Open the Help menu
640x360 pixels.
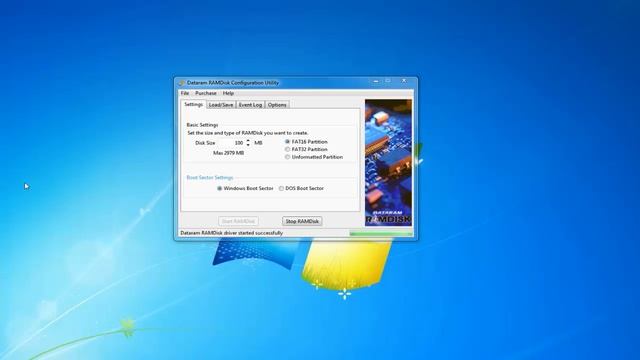pos(228,93)
